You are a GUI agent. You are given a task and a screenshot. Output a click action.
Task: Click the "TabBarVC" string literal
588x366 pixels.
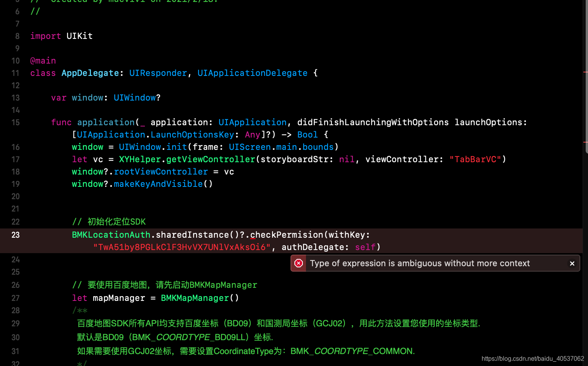pyautogui.click(x=475, y=159)
